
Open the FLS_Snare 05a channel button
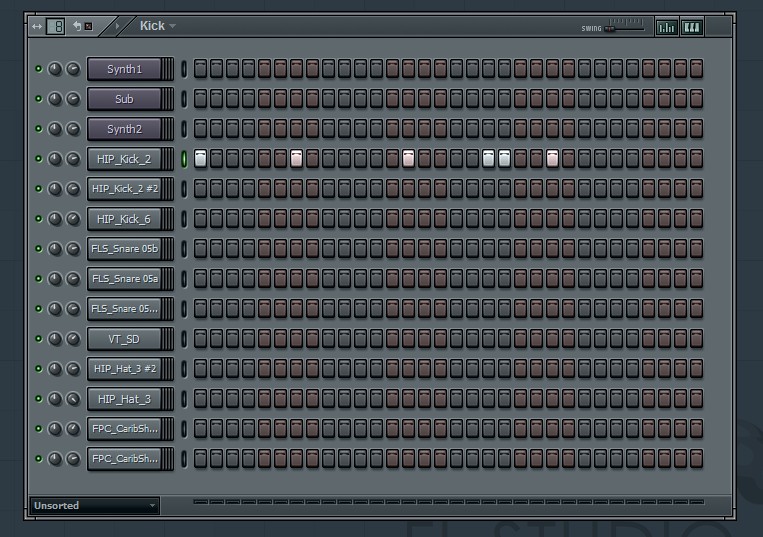click(x=125, y=279)
